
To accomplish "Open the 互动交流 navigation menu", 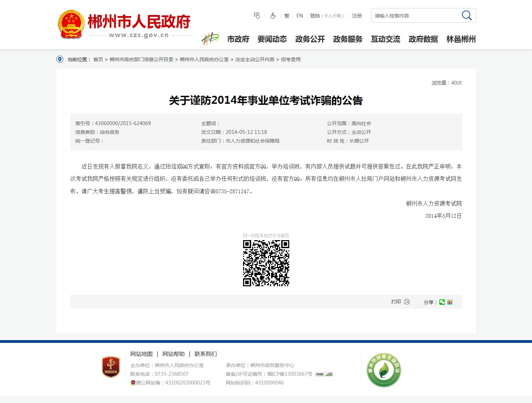I will tap(385, 39).
